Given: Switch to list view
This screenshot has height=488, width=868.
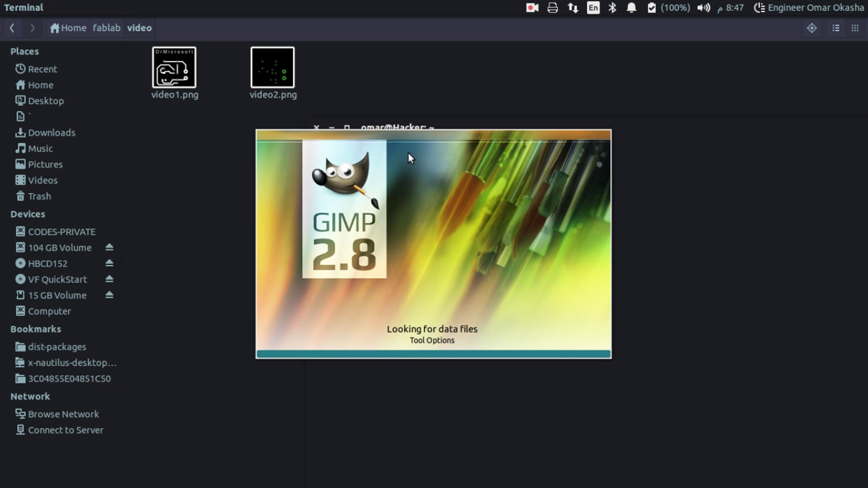Looking at the screenshot, I should tap(836, 28).
